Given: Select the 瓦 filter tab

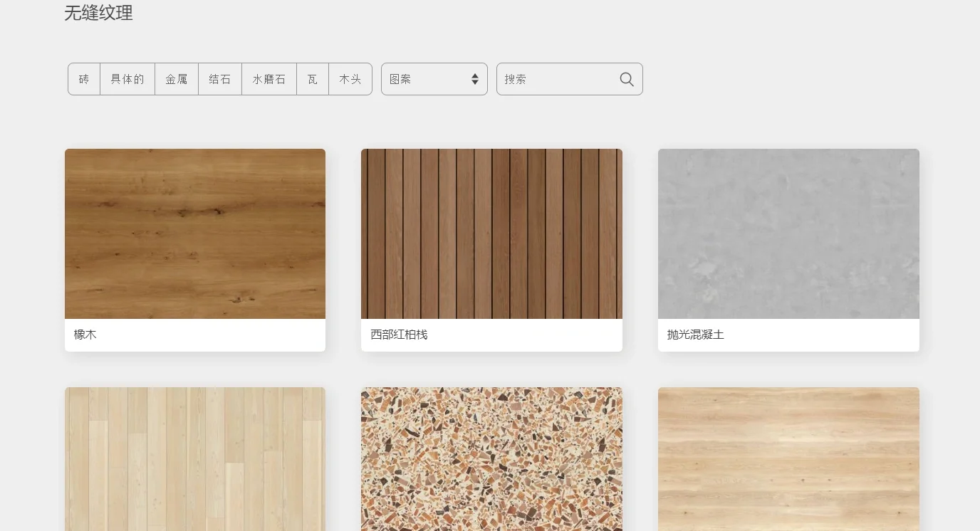Looking at the screenshot, I should click(313, 79).
